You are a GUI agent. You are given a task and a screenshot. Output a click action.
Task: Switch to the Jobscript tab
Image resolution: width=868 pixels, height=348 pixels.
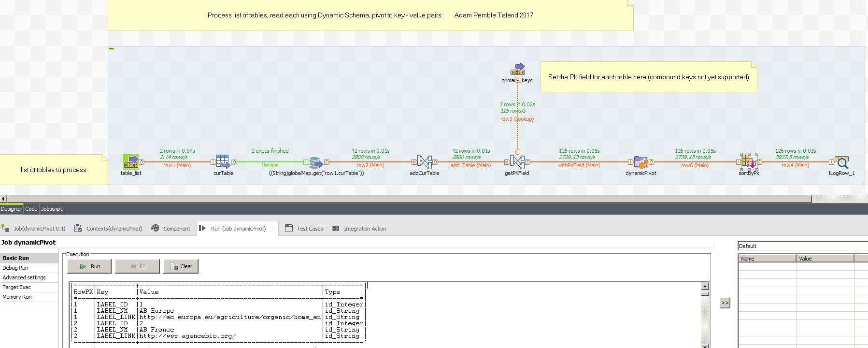tap(52, 209)
